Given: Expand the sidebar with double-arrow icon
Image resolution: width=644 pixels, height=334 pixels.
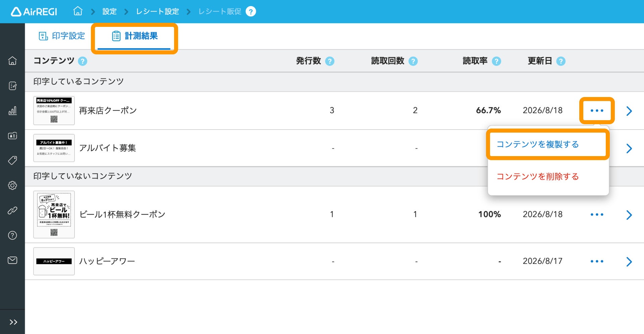Looking at the screenshot, I should tap(13, 322).
